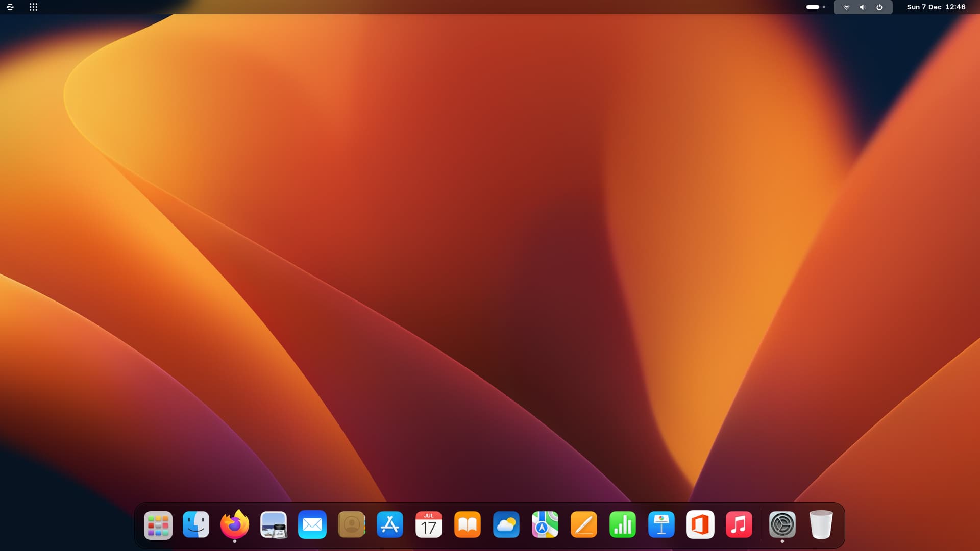Open the Contacts app icon
Viewport: 980px width, 551px height.
[x=351, y=525]
